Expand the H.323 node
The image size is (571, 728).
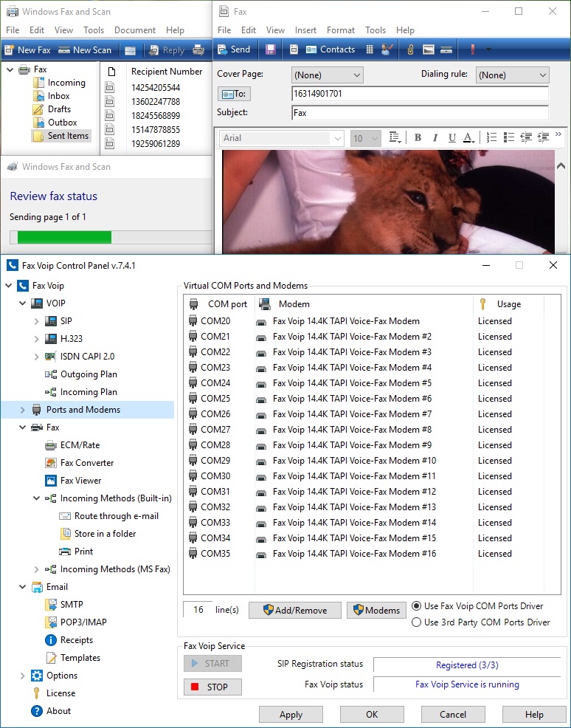37,339
